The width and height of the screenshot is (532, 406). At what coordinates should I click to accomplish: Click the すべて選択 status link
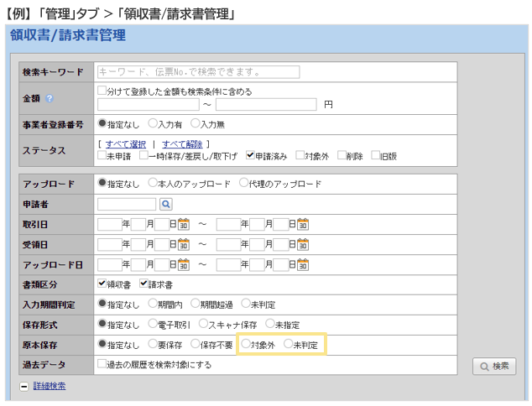(x=125, y=144)
